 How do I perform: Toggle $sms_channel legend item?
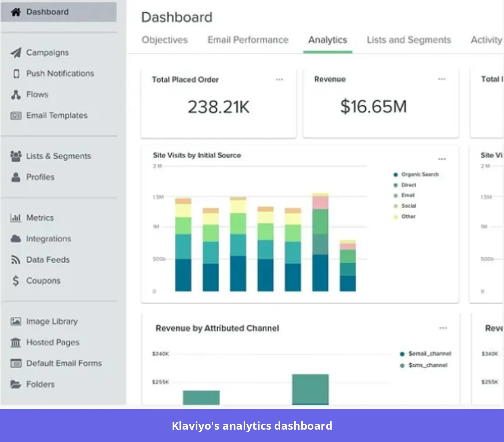pos(424,365)
